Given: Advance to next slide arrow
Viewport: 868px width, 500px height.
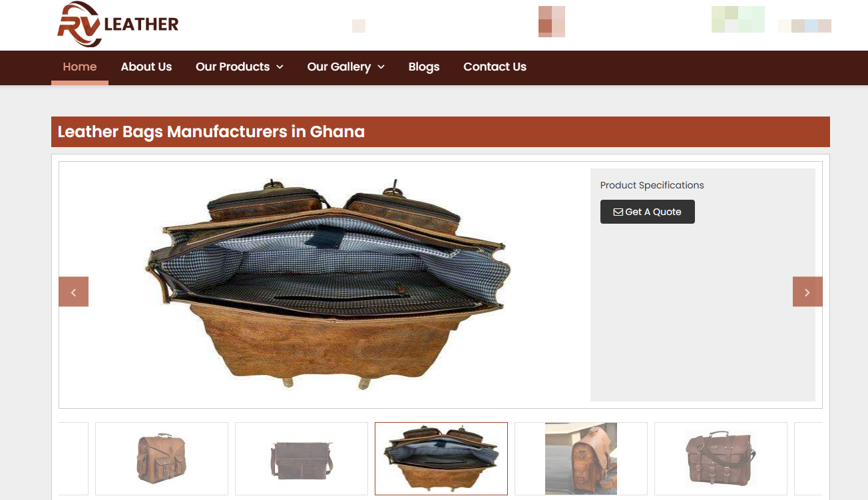Looking at the screenshot, I should pos(807,292).
